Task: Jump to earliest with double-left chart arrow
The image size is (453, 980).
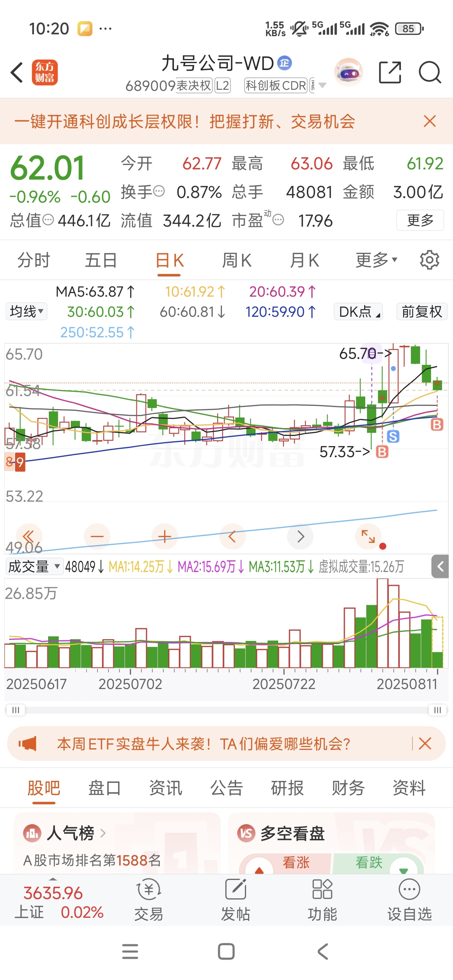Action: click(x=29, y=536)
